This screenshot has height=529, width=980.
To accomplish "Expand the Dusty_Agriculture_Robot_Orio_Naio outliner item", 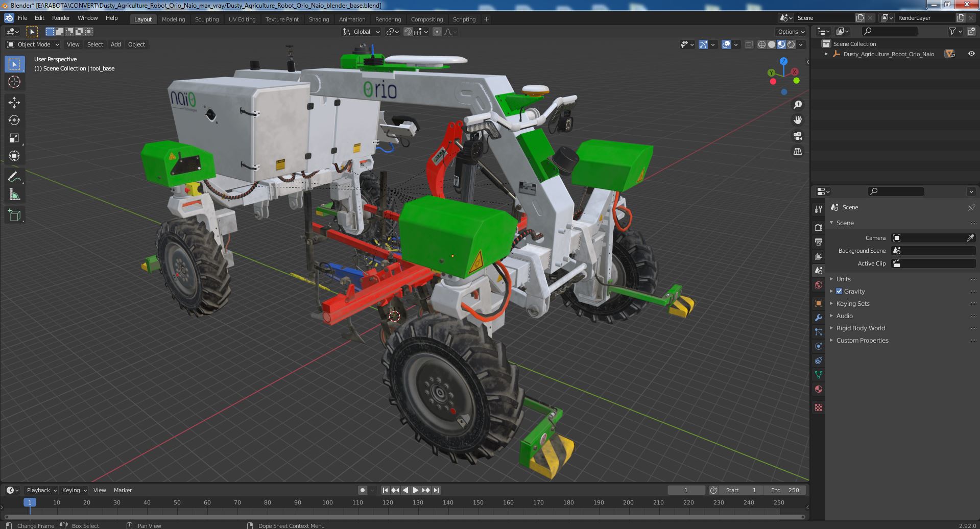I will 826,54.
